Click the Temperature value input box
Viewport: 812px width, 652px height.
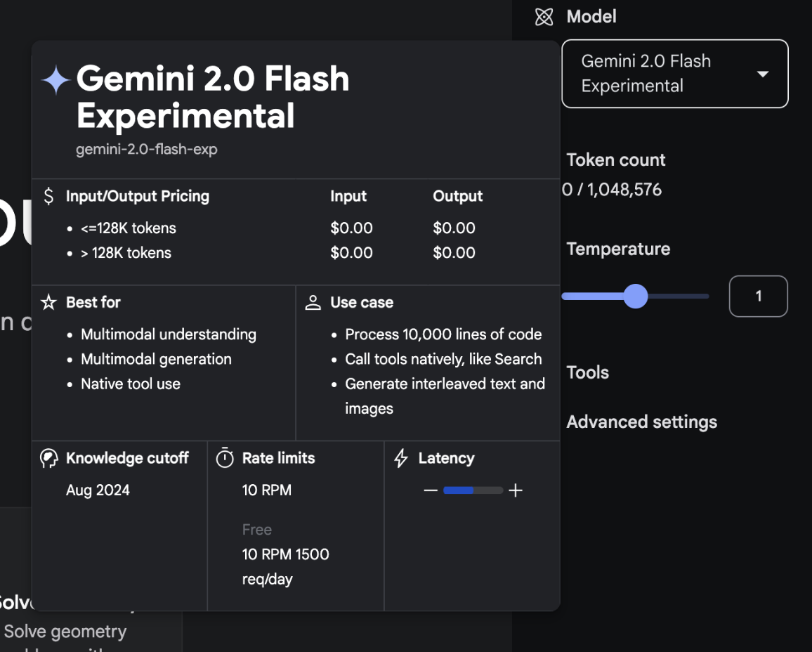pyautogui.click(x=758, y=296)
